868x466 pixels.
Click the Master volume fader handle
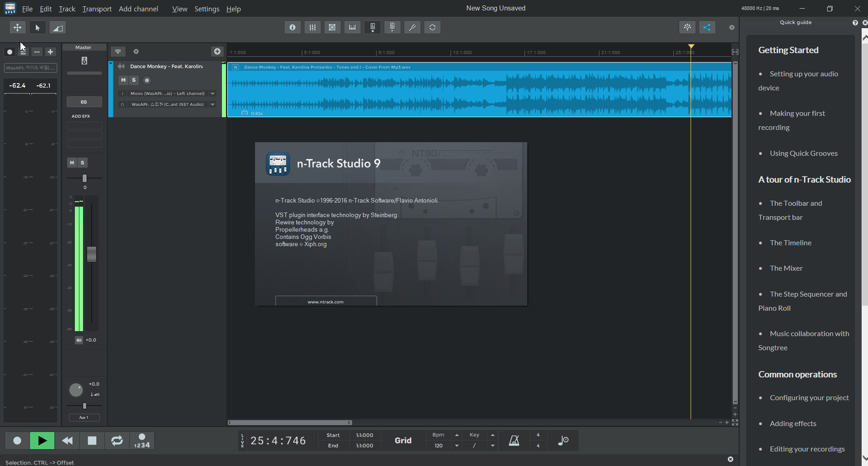tap(92, 254)
